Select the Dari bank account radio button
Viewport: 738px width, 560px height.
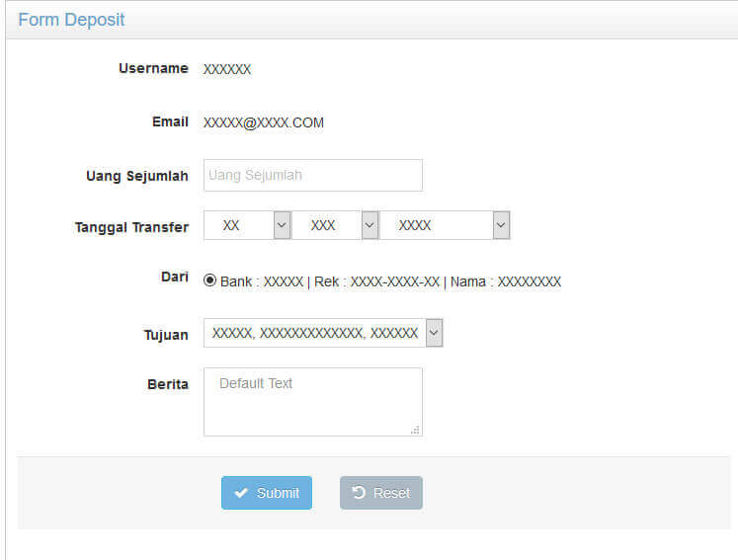(209, 280)
